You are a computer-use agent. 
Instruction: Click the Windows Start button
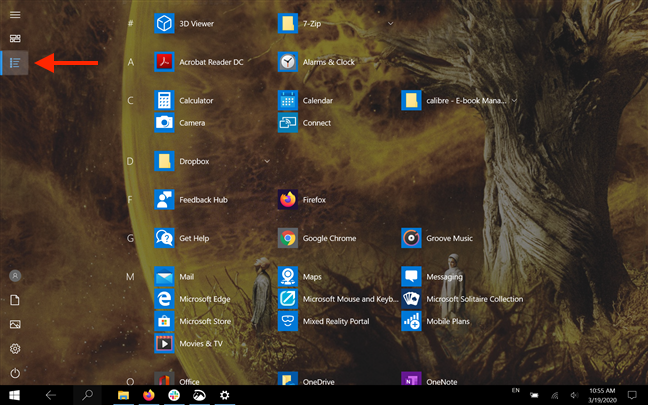[x=14, y=395]
